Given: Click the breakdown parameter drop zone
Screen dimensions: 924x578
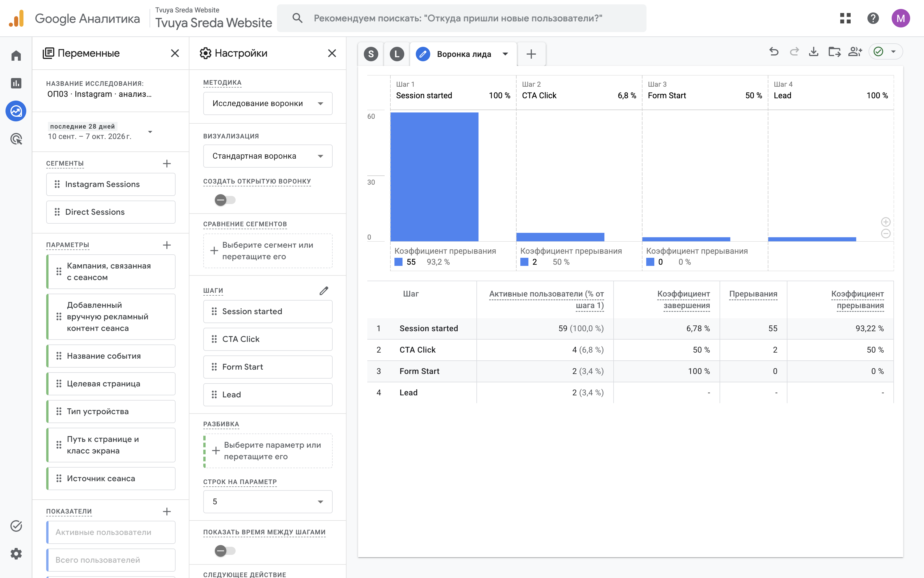Looking at the screenshot, I should [x=268, y=451].
